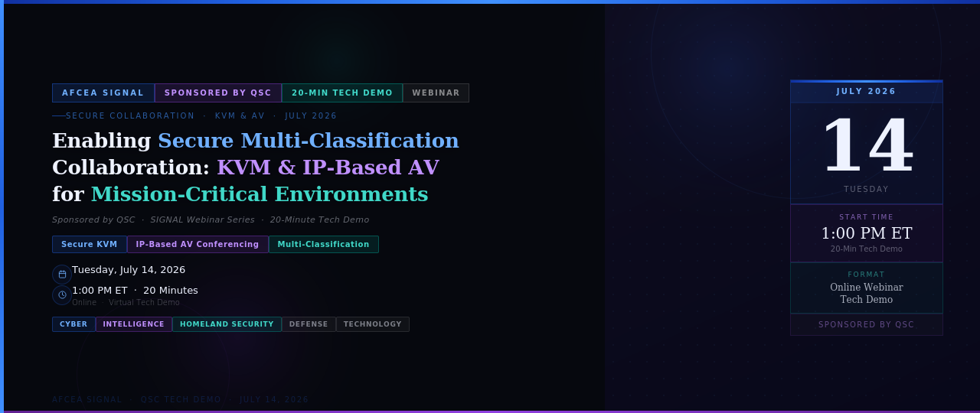Click the 'Sponsored by QSC · SIGNAL Webinar Series' subtitle

pos(211,220)
